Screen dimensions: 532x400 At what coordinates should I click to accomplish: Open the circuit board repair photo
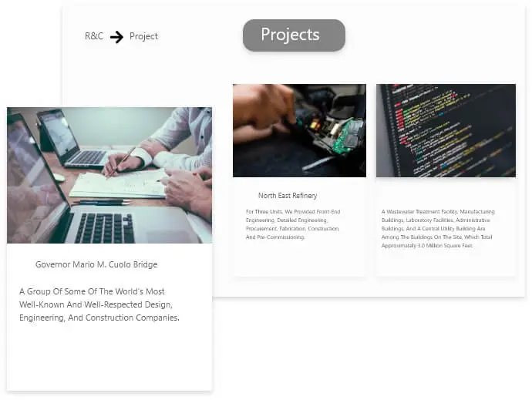pyautogui.click(x=299, y=130)
